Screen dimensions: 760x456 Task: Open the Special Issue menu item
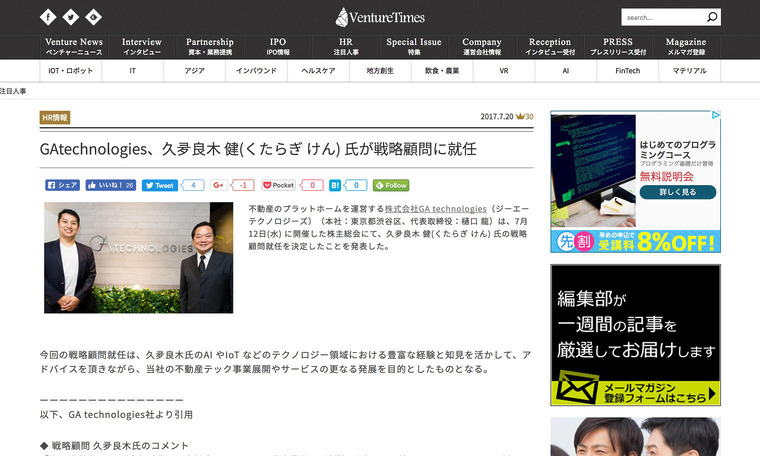[414, 47]
